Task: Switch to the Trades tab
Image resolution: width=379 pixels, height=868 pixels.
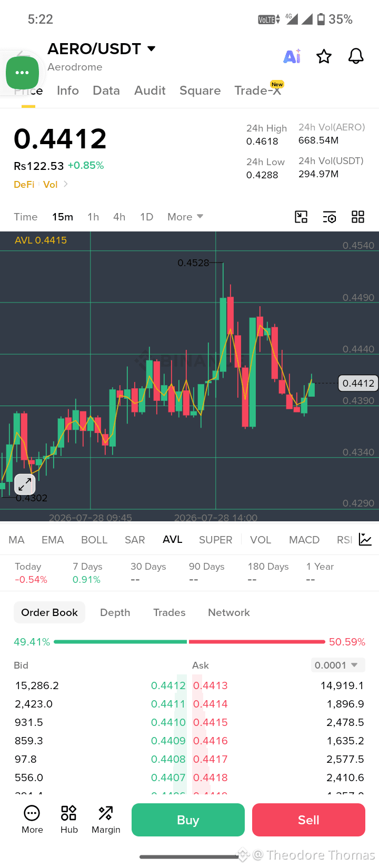Action: pyautogui.click(x=169, y=612)
